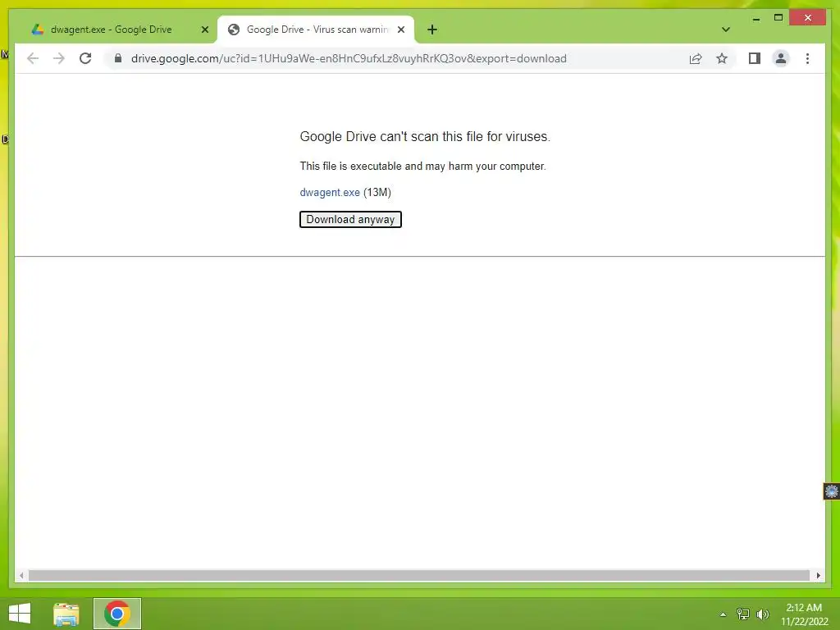The image size is (840, 630).
Task: Click the Chrome taskbar icon
Action: [x=117, y=614]
